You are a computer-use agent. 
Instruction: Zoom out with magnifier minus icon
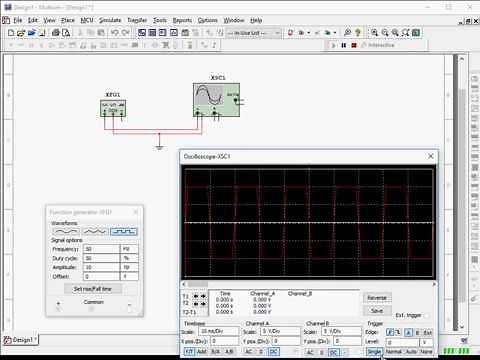pyautogui.click(x=385, y=33)
